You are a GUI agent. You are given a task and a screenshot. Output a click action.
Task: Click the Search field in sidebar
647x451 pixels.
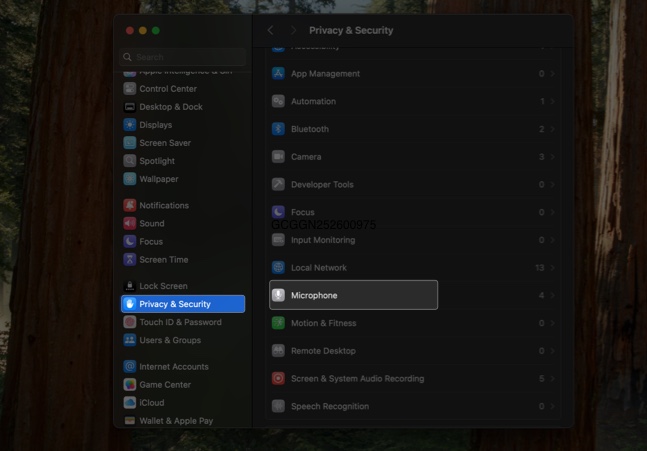(183, 57)
